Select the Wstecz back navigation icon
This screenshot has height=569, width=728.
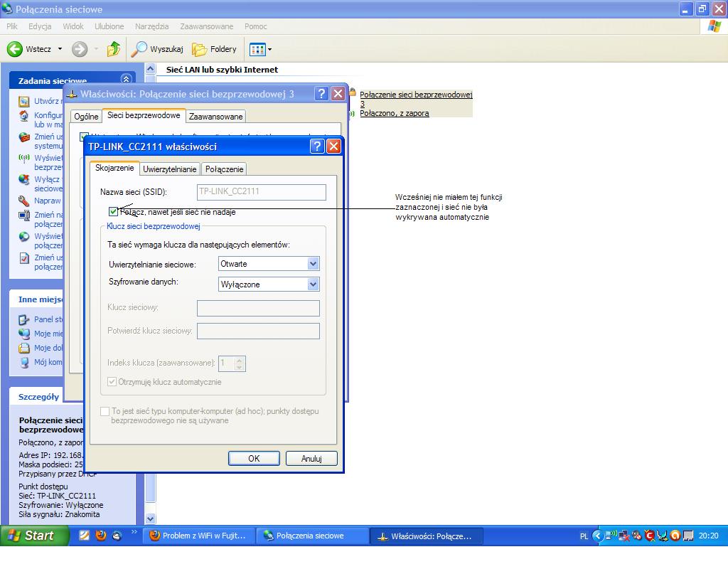(x=15, y=49)
